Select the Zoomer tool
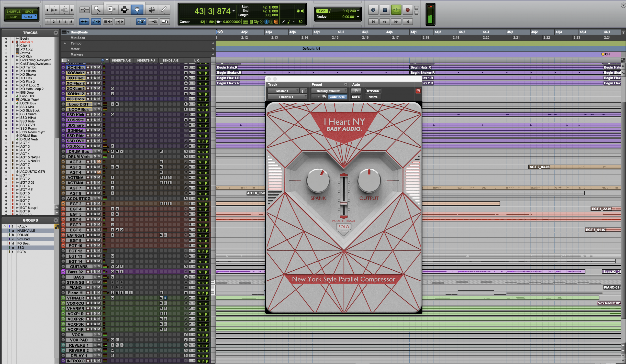Image resolution: width=626 pixels, height=364 pixels. pos(97,10)
